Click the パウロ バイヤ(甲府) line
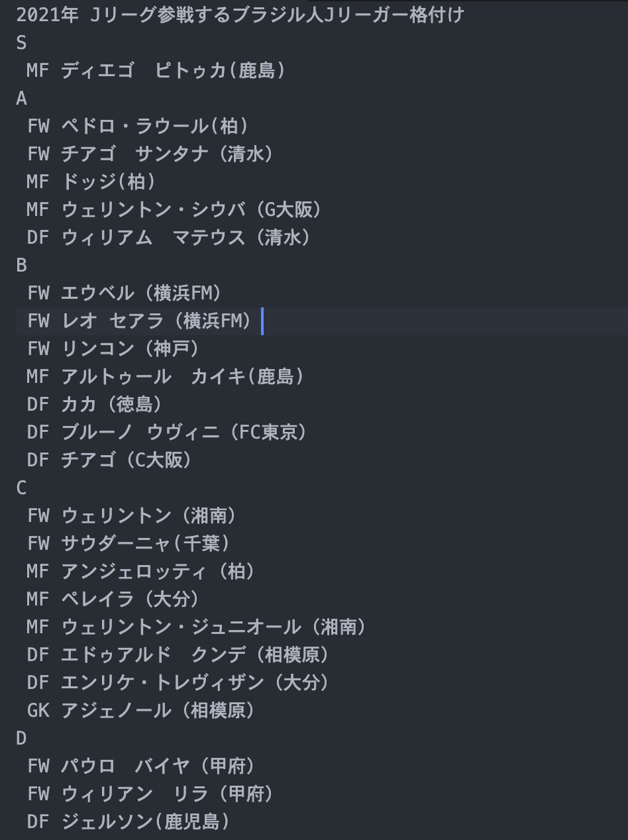This screenshot has width=628, height=840. (141, 766)
